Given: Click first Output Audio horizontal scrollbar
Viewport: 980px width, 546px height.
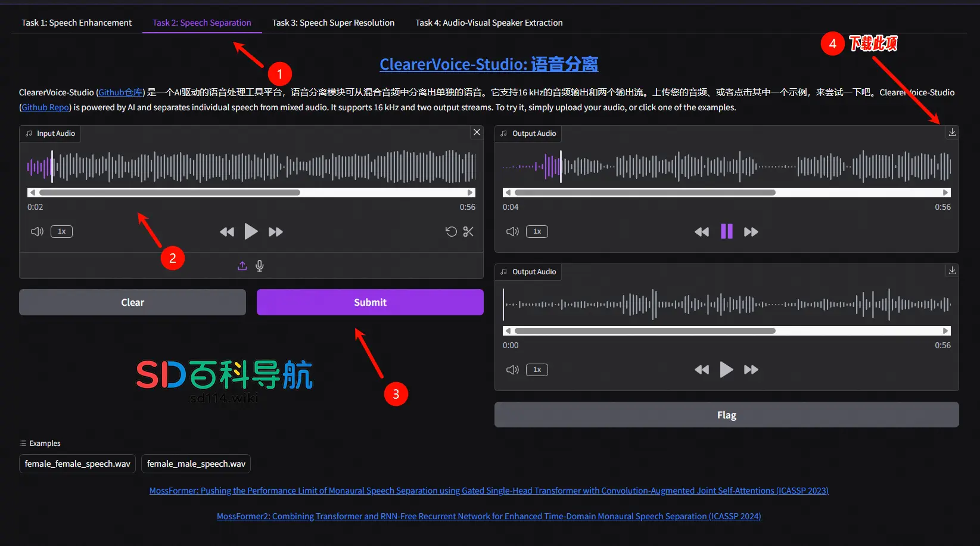Looking at the screenshot, I should (727, 193).
